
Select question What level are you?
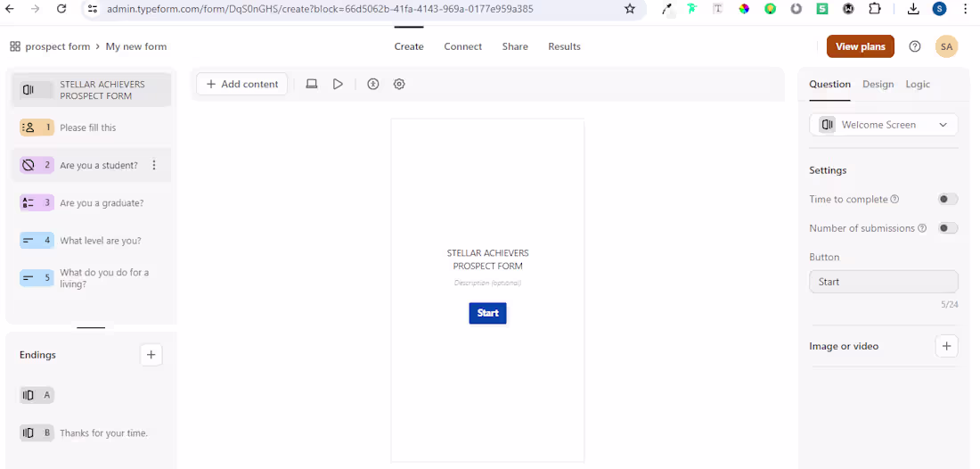click(91, 240)
